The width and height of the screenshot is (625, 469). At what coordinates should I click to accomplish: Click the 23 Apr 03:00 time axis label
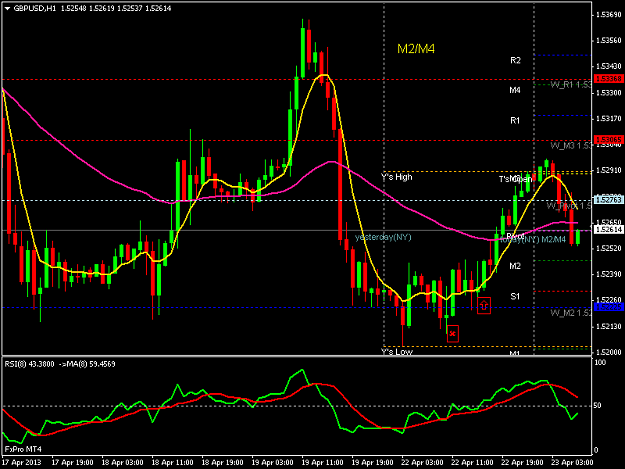pos(572,463)
